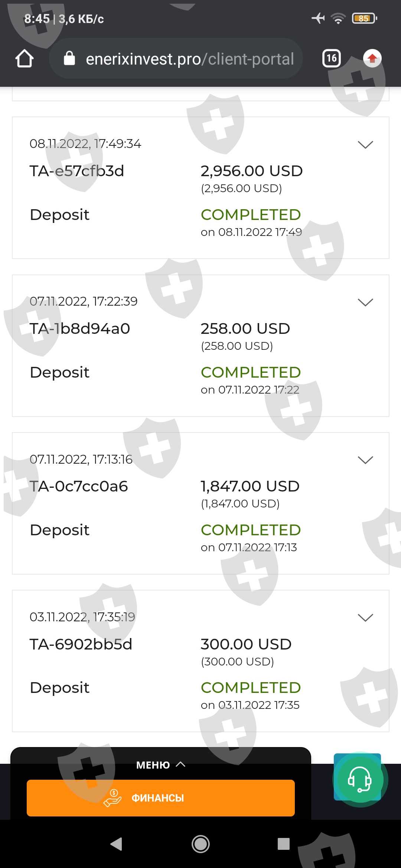This screenshot has height=868, width=401.
Task: Open the МЕНЮ bottom menu tab
Action: click(x=160, y=765)
